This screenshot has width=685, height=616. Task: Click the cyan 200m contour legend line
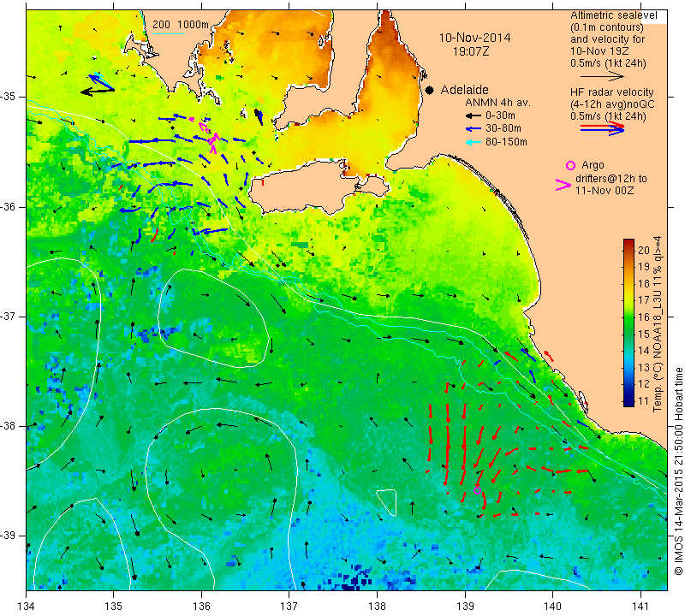[168, 33]
